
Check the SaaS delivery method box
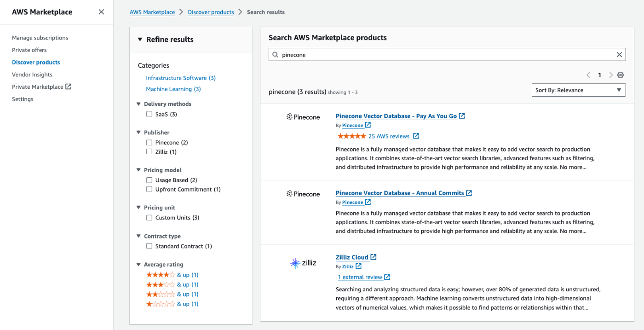(x=149, y=114)
